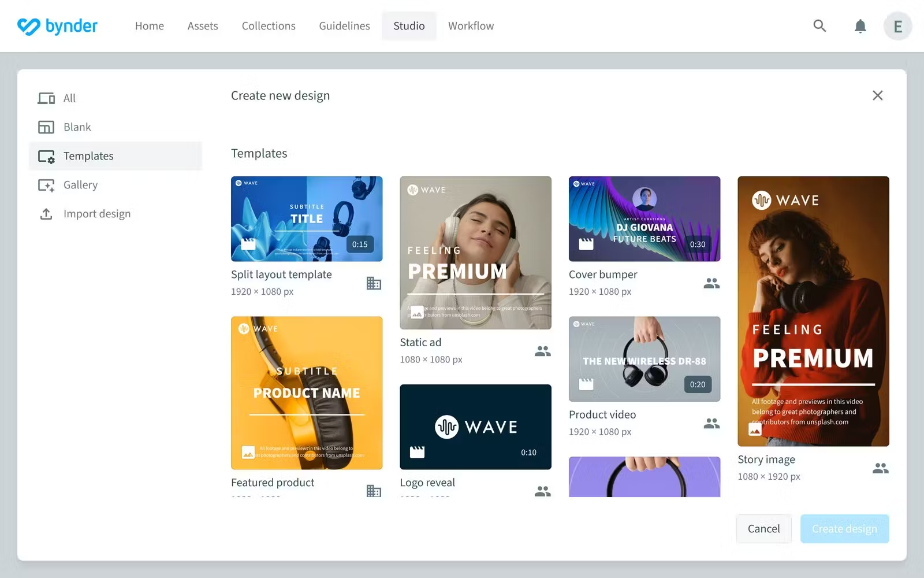Click the organization icon beside Split layout template
This screenshot has width=924, height=578.
point(374,283)
